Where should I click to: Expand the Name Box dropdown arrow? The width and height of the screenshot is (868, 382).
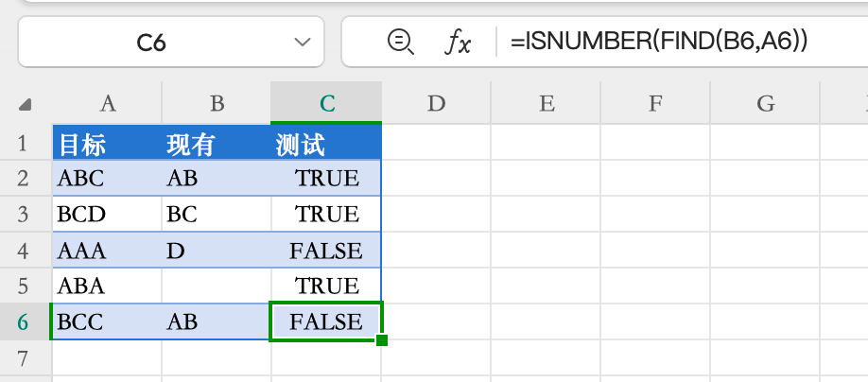(303, 42)
